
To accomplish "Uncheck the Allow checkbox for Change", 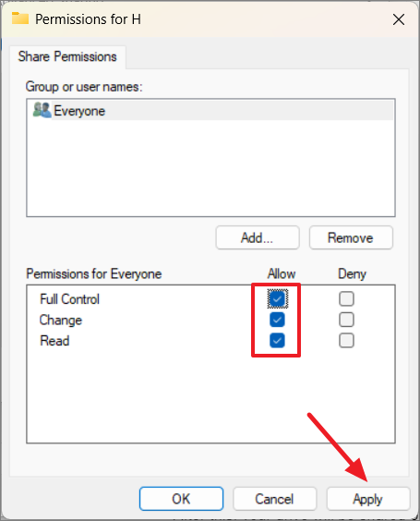I will [277, 320].
